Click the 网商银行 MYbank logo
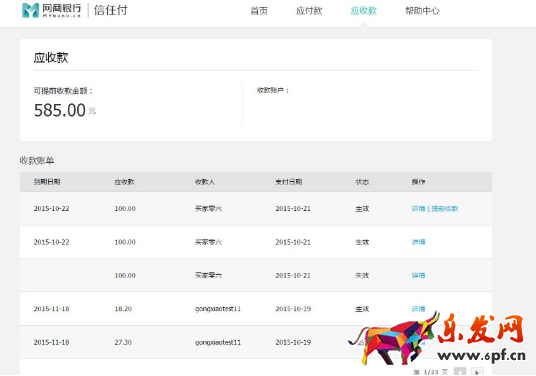The width and height of the screenshot is (536, 376). [51, 10]
